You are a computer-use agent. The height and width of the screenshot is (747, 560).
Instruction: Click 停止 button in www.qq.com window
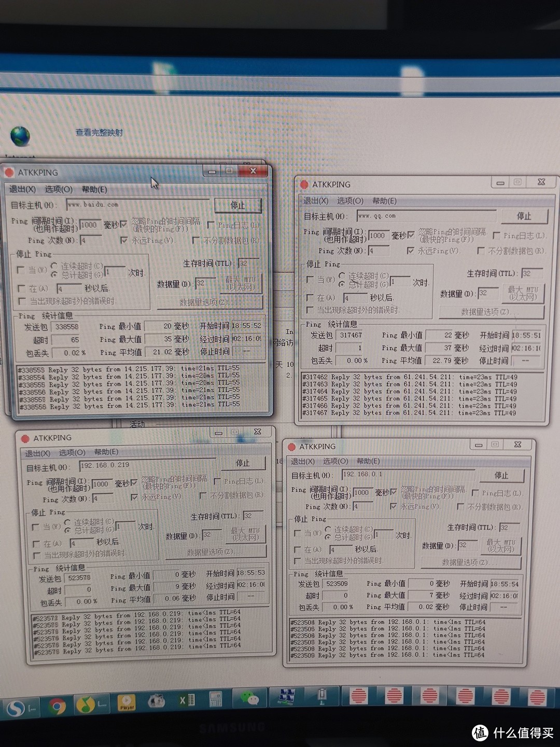point(524,216)
